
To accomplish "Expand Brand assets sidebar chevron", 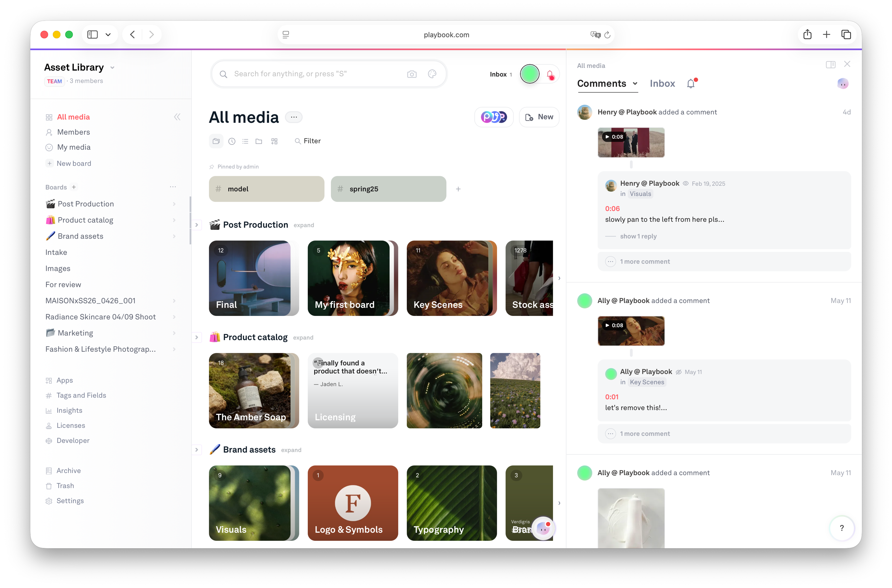I will pos(174,236).
